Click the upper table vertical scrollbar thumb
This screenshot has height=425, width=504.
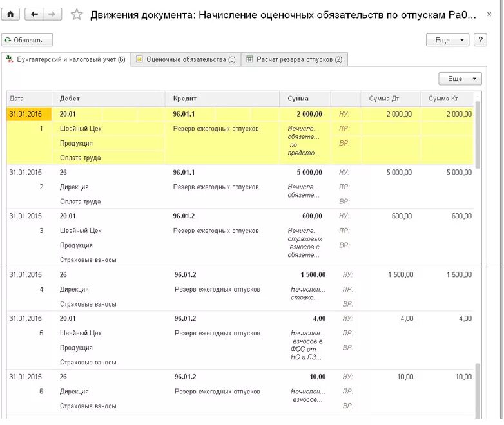click(x=478, y=135)
